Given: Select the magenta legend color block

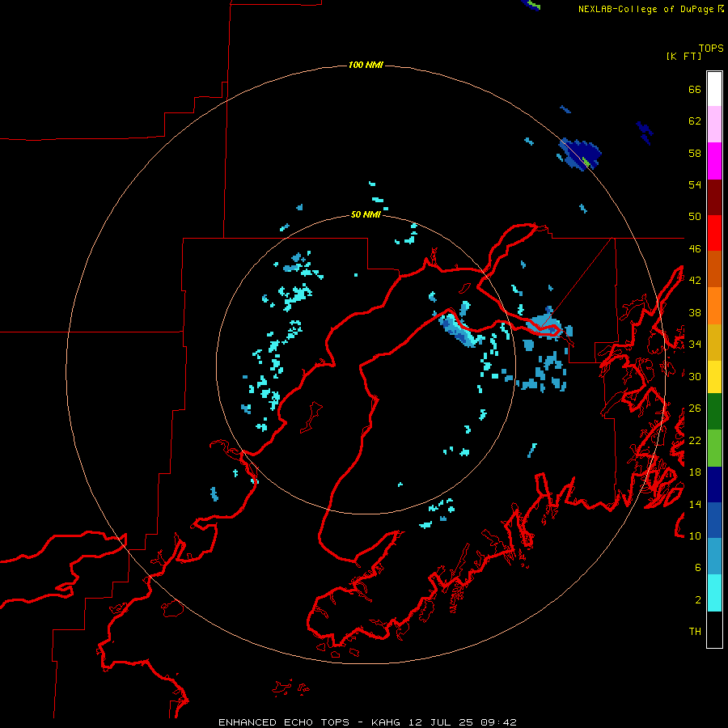Looking at the screenshot, I should [714, 161].
